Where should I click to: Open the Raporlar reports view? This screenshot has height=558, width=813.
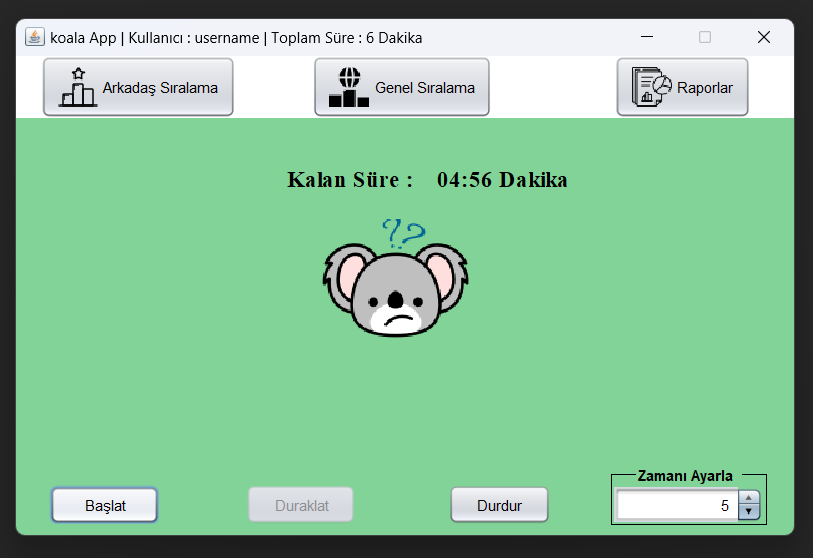tap(682, 87)
